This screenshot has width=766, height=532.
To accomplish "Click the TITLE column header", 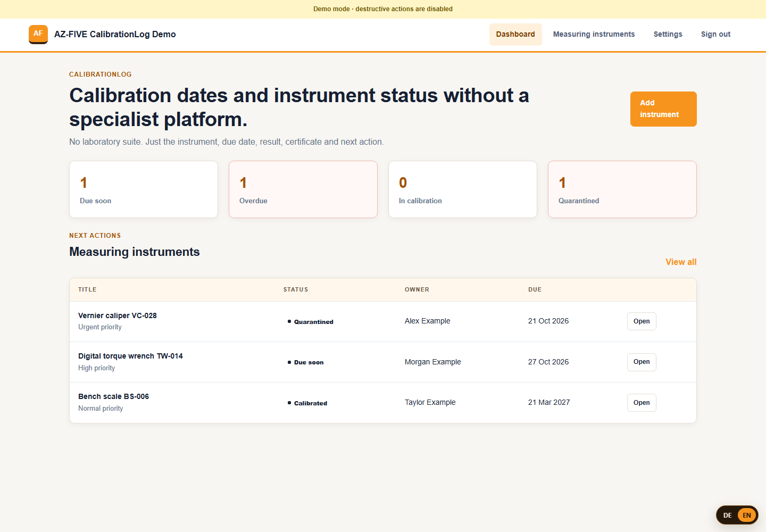I will pos(87,289).
